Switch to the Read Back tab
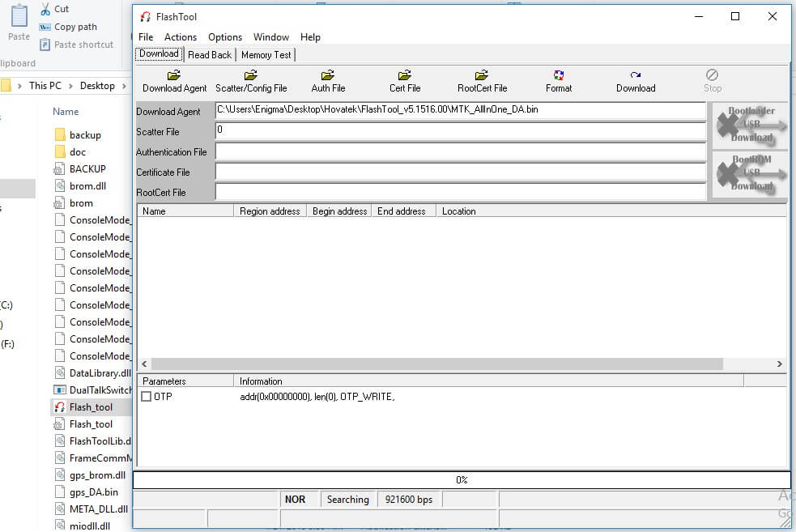 tap(209, 55)
